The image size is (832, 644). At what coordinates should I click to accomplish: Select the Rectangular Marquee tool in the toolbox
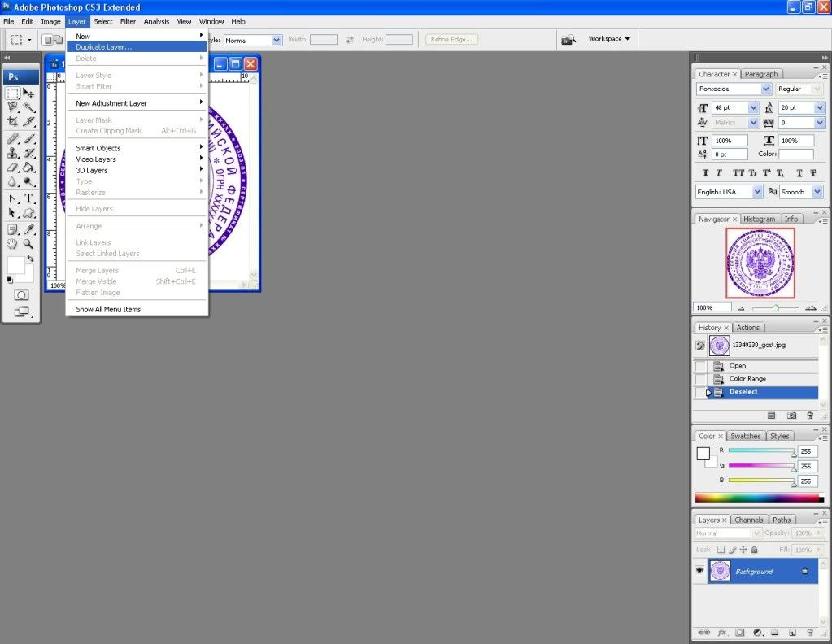point(13,94)
